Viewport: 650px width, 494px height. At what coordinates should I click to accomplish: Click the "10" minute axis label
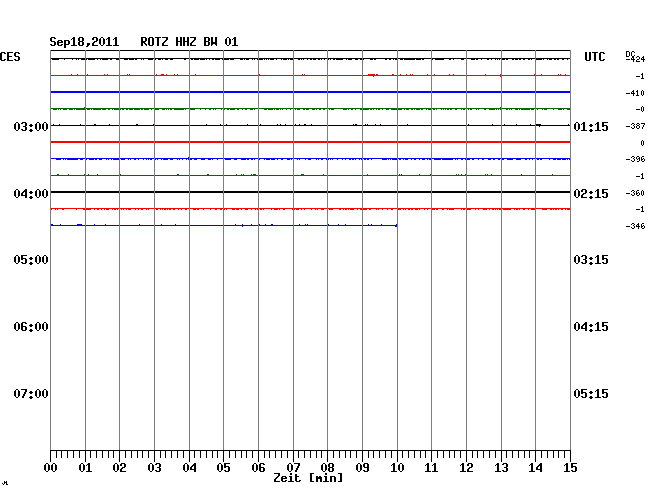(x=397, y=468)
